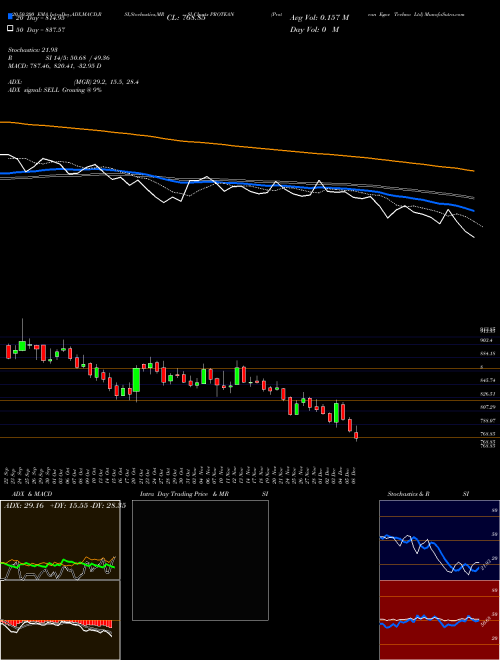Click the '807.29' price axis label
Viewport: 500px width, 660px height.
(x=487, y=407)
